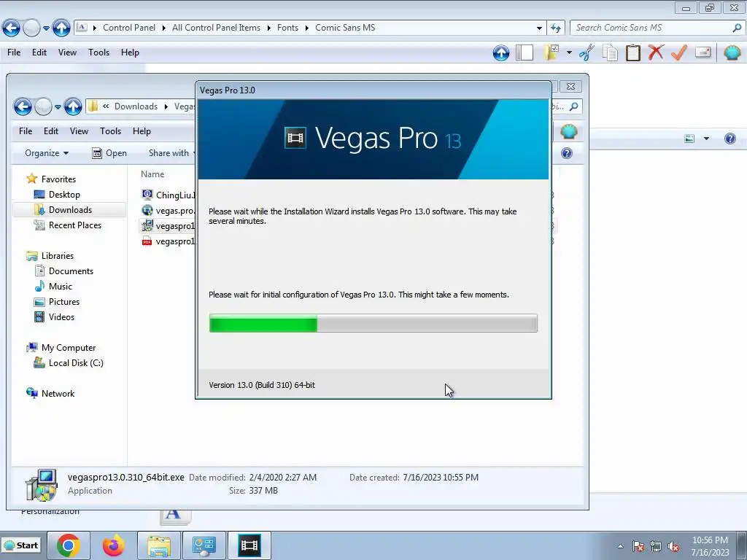The image size is (747, 560).
Task: Show hidden tray icons arrow
Action: coord(620,546)
